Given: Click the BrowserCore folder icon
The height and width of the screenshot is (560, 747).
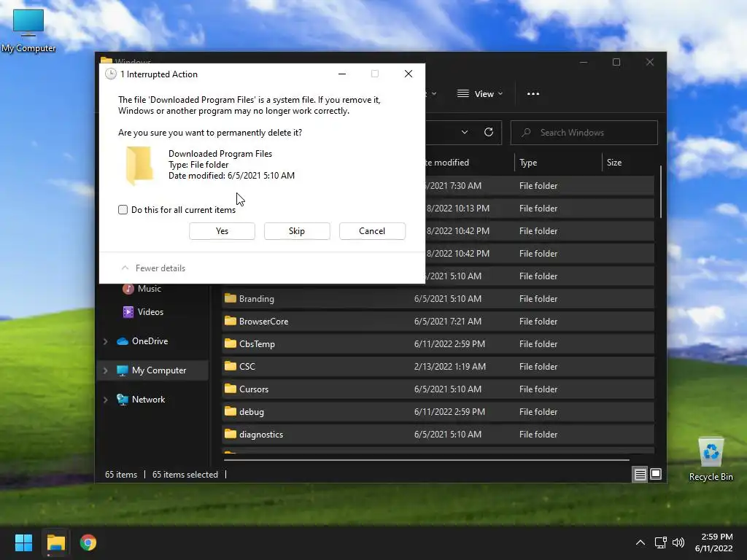Looking at the screenshot, I should click(x=231, y=321).
